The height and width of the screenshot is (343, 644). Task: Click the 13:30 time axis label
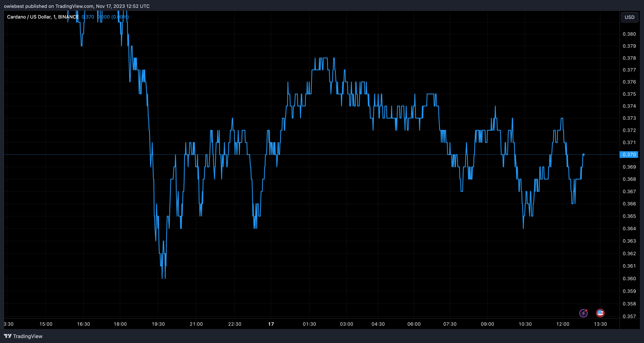(x=600, y=324)
